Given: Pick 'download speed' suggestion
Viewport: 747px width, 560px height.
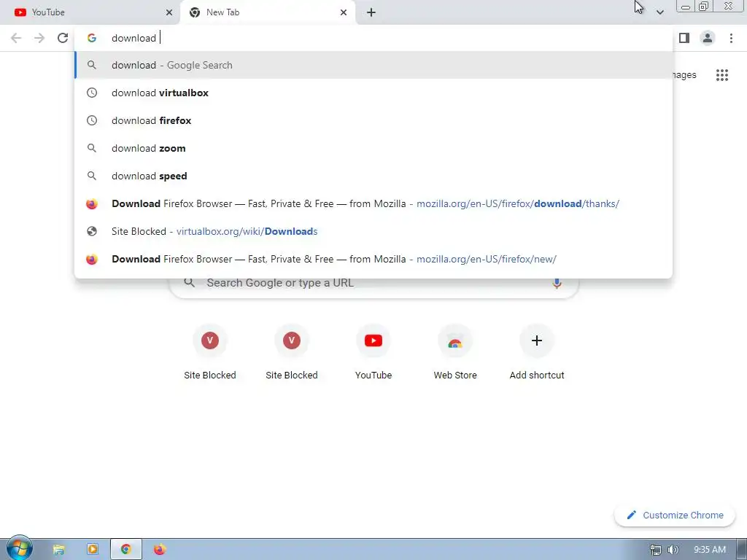Looking at the screenshot, I should (x=373, y=176).
